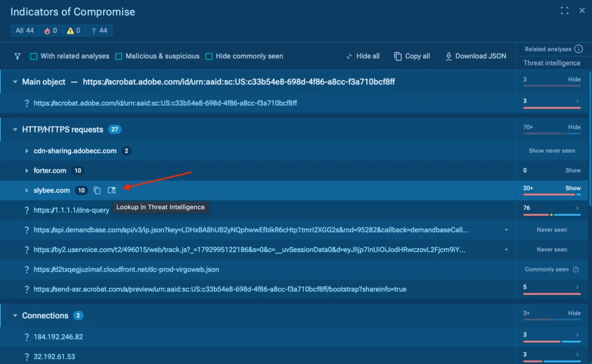Click Never seen label on uservoice row
Image resolution: width=592 pixels, height=364 pixels.
pyautogui.click(x=552, y=250)
